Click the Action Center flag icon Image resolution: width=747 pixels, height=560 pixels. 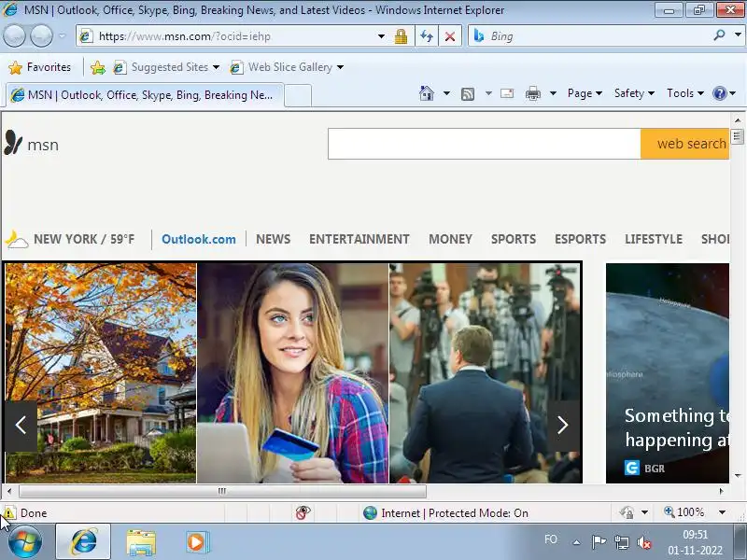(x=599, y=542)
